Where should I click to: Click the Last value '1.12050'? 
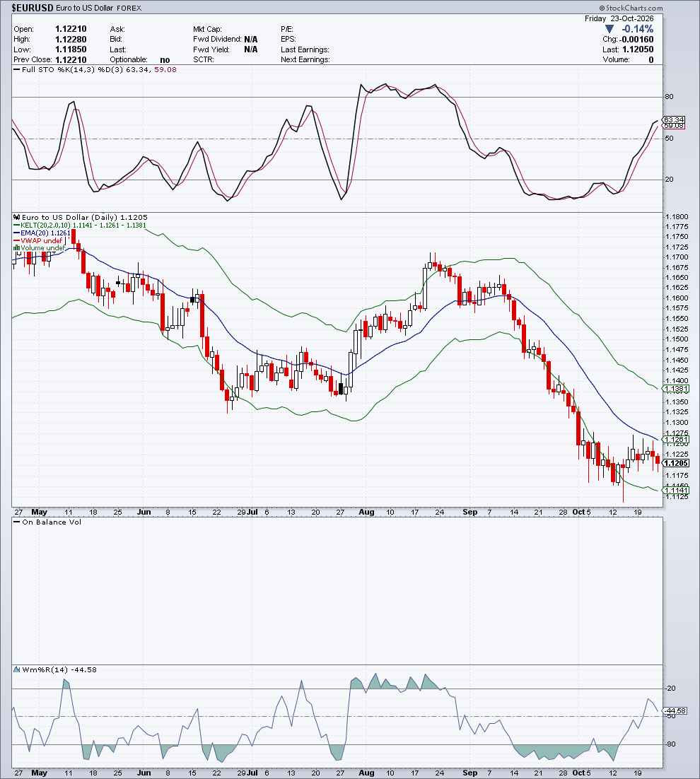[638, 49]
